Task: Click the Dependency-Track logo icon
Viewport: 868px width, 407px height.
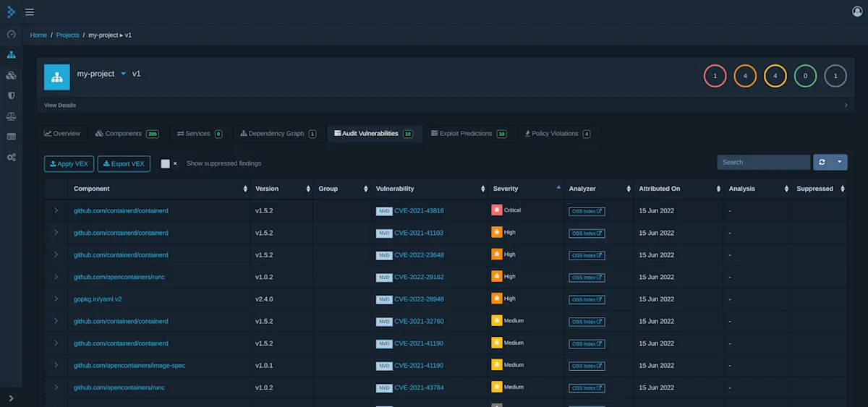Action: tap(11, 12)
